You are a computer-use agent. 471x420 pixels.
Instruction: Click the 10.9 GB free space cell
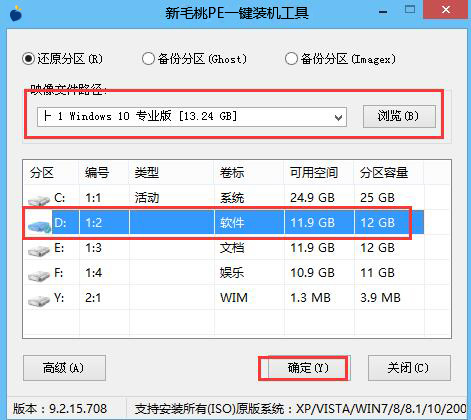coord(312,273)
